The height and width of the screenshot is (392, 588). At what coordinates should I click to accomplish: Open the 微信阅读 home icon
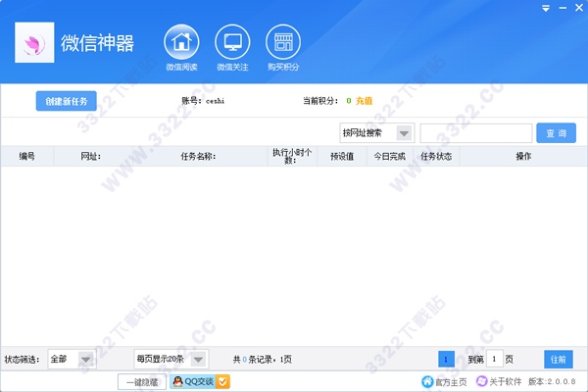pos(181,42)
